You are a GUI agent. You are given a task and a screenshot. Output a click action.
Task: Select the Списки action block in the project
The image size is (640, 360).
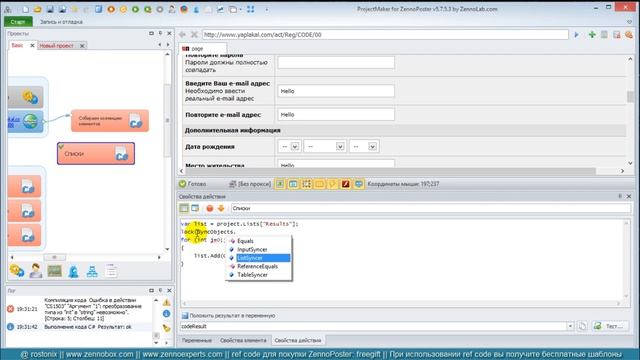96,153
